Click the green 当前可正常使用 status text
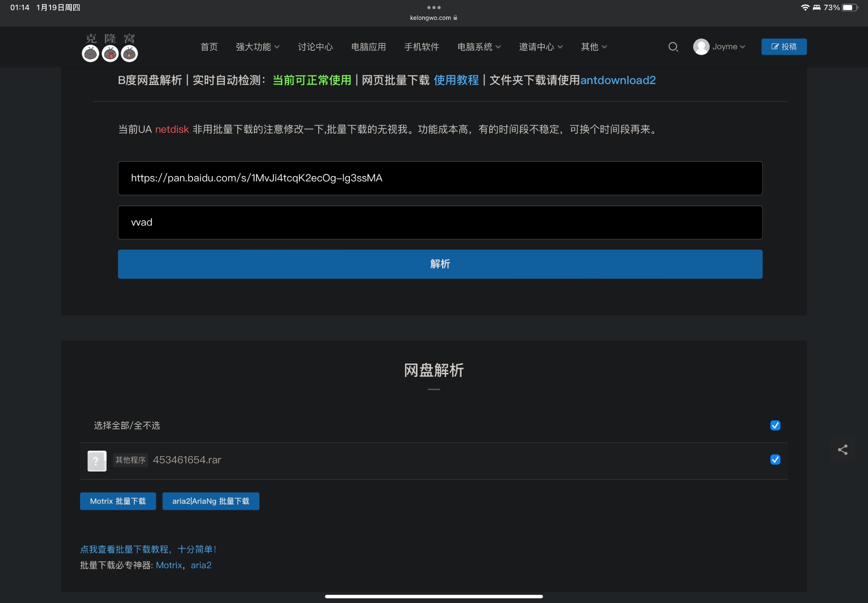The height and width of the screenshot is (603, 868). 312,80
